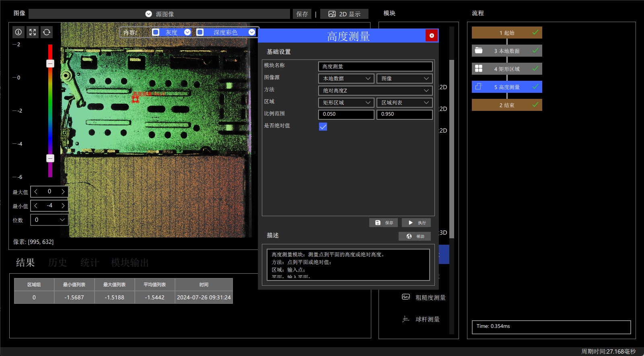Click the image info icon
This screenshot has height=356, width=644.
pos(19,32)
